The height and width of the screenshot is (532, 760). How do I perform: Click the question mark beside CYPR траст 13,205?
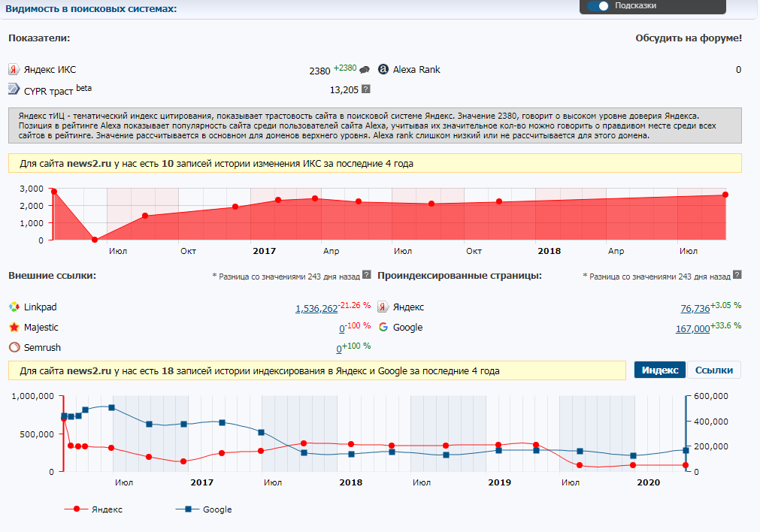pos(366,89)
